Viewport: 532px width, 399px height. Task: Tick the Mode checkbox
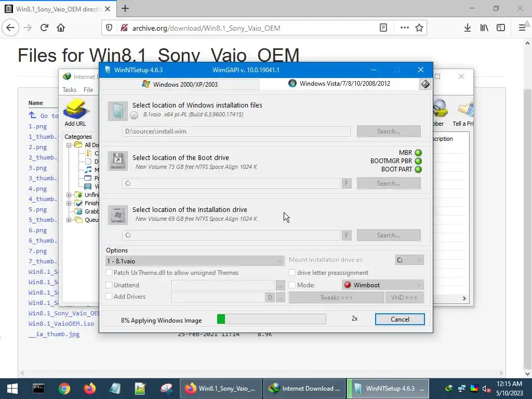[292, 285]
